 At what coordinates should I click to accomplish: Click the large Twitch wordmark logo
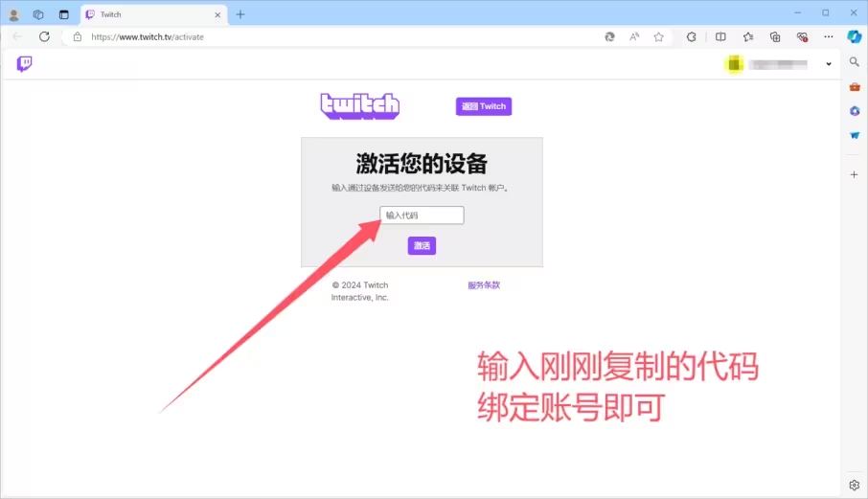click(x=360, y=105)
